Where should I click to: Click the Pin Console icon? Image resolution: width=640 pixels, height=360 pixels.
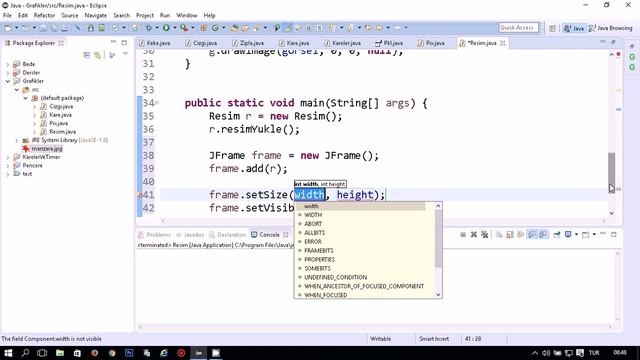coord(557,235)
